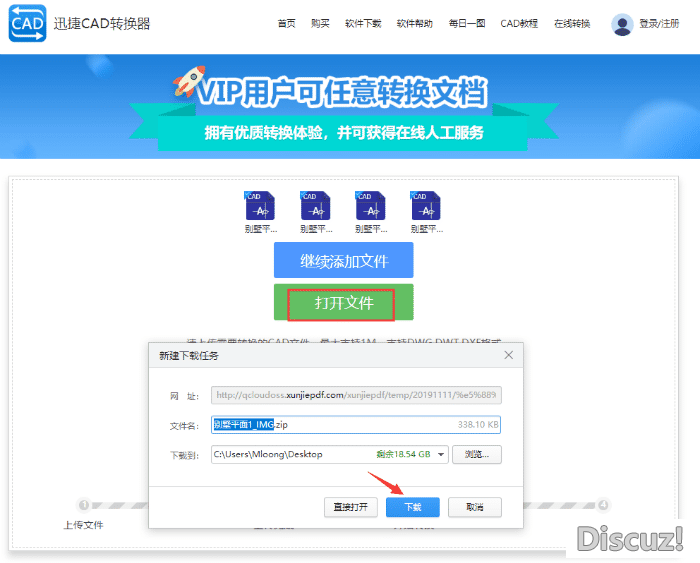Screen dimensions: 700x563
Task: Select the first CAD file icon
Action: click(260, 206)
